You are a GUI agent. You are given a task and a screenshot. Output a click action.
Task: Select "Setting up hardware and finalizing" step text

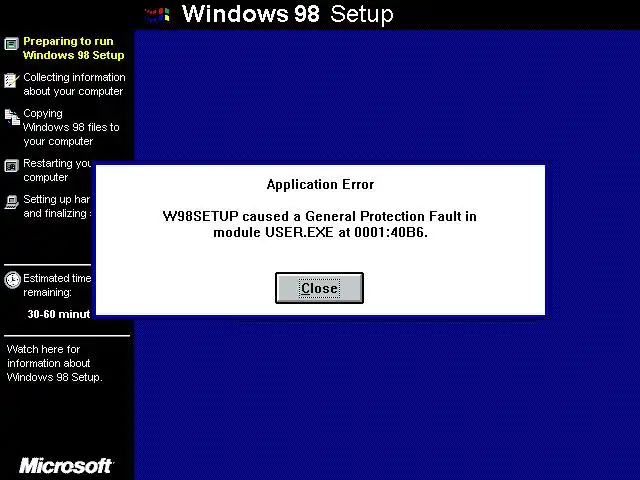(x=57, y=206)
